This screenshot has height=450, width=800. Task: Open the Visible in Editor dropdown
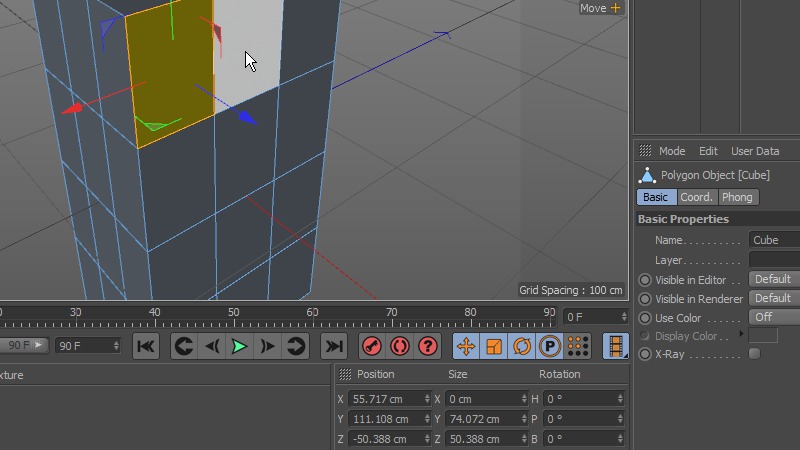click(774, 280)
